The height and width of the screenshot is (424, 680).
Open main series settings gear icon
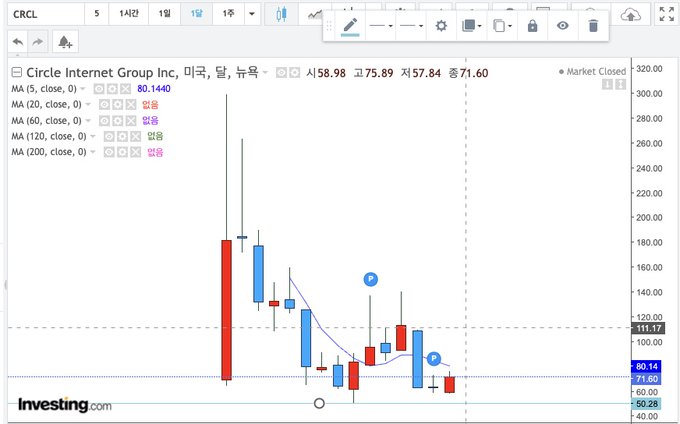(294, 73)
